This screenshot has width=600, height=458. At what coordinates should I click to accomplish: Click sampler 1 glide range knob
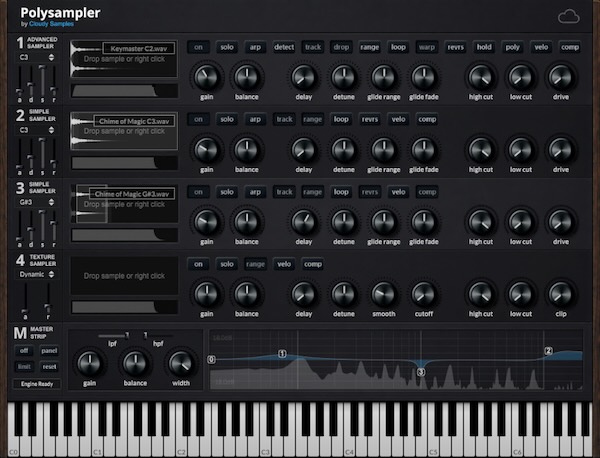point(383,77)
